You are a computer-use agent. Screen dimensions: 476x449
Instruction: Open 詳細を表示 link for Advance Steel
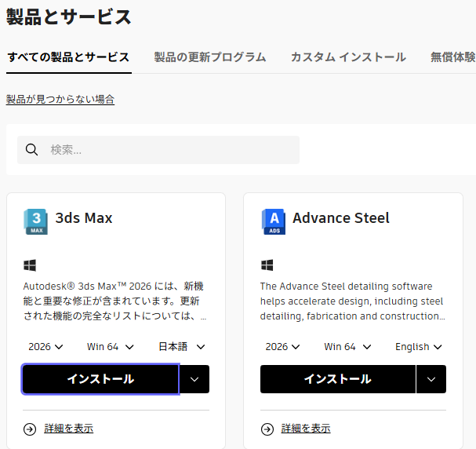306,429
